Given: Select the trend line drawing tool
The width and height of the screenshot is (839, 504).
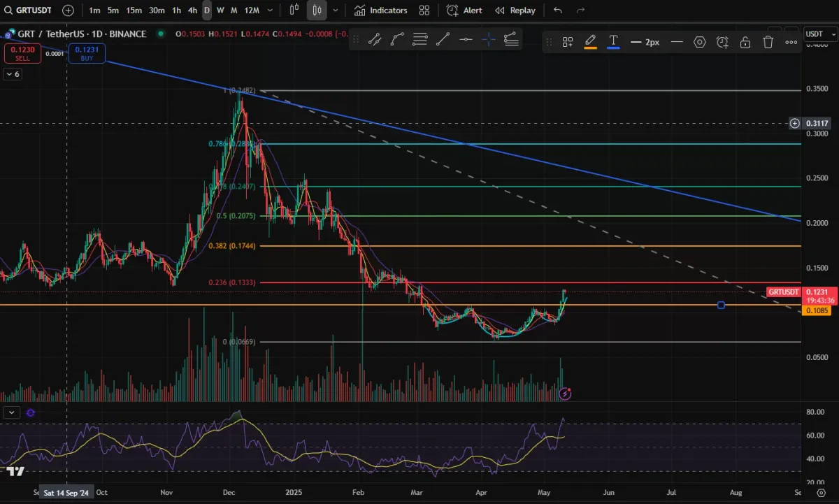Looking at the screenshot, I should pos(443,40).
